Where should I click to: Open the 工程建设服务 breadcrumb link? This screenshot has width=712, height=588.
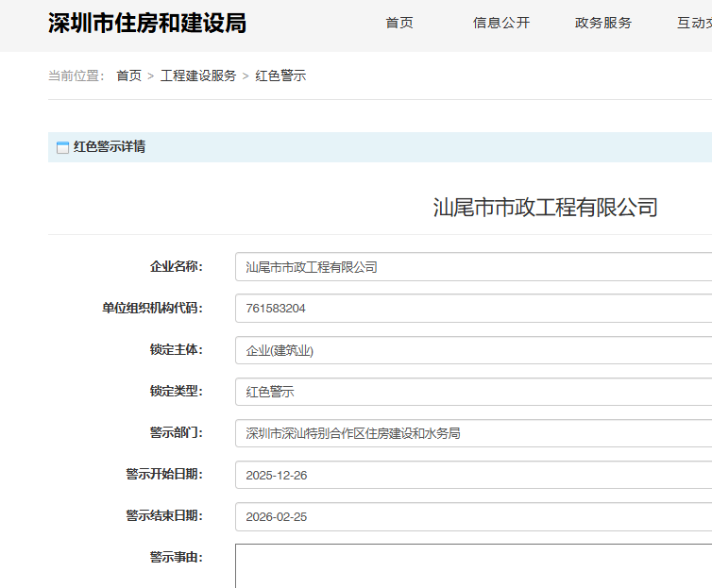(198, 76)
